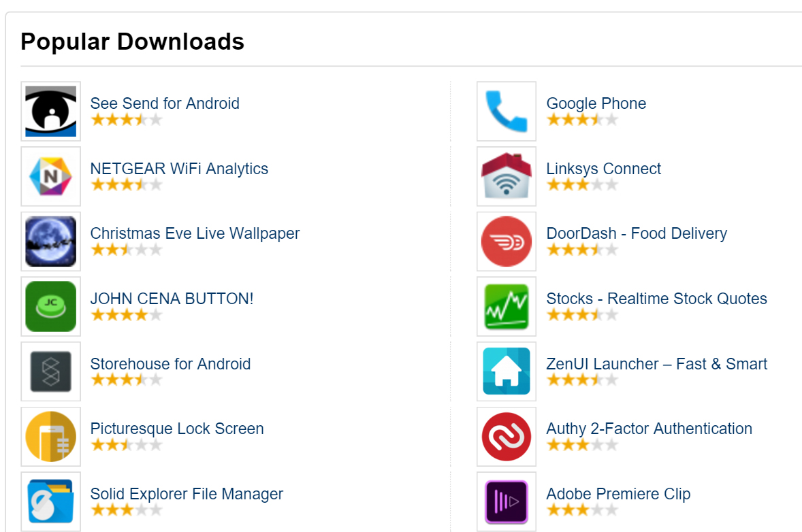Screen dimensions: 802x532
Task: Open the red Authy app icon
Action: (507, 437)
